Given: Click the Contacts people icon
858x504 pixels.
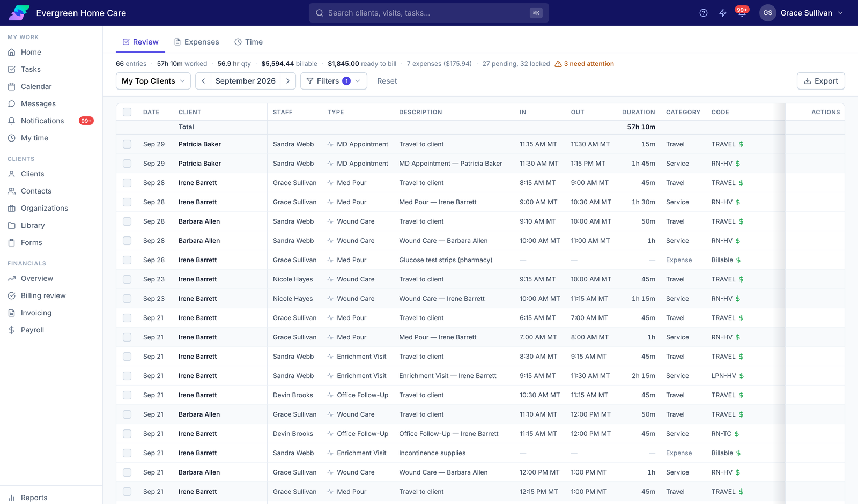Looking at the screenshot, I should point(12,191).
